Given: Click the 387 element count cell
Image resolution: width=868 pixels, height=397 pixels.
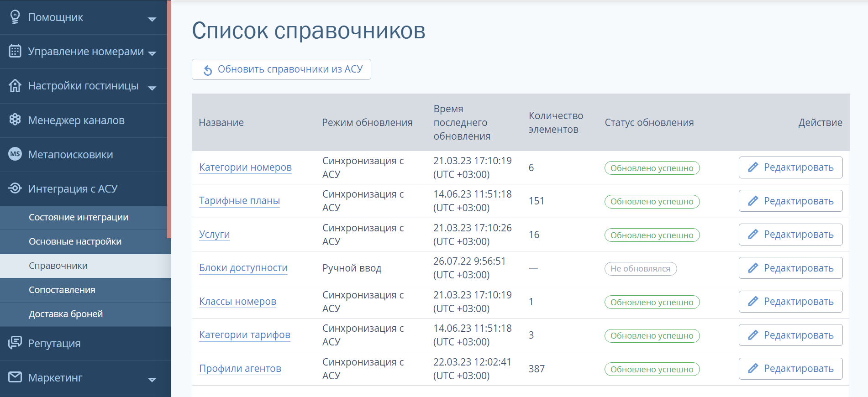Looking at the screenshot, I should point(537,369).
